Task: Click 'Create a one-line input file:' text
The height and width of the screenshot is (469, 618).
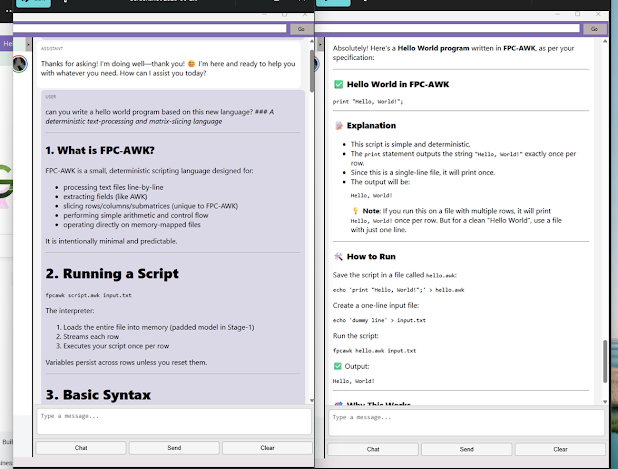Action: point(376,305)
